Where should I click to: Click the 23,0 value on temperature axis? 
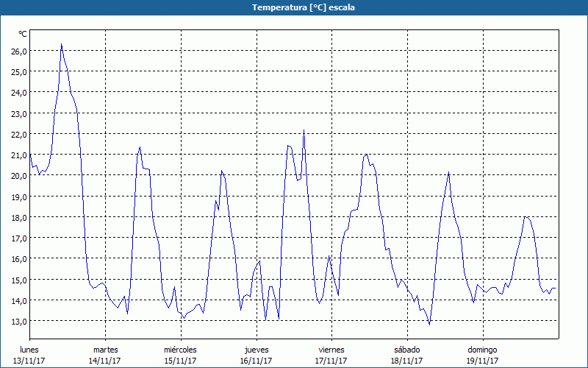[19, 113]
